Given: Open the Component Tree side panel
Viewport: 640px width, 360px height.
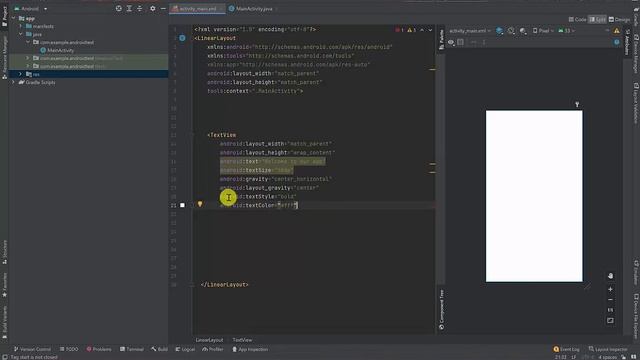Looking at the screenshot, I should click(441, 309).
